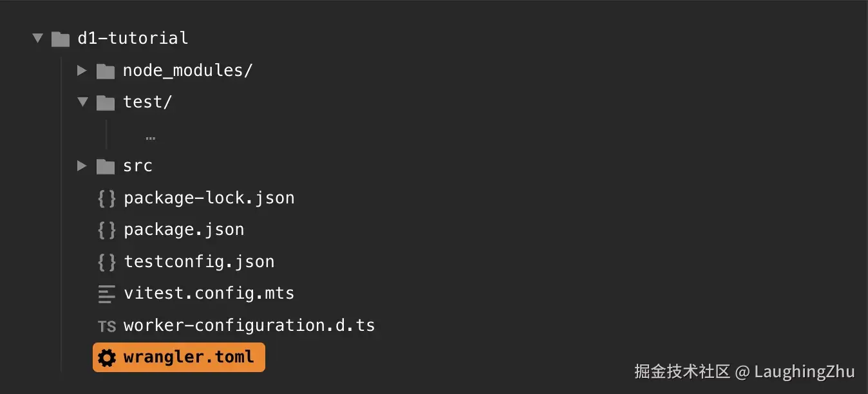The height and width of the screenshot is (394, 868).
Task: Click the TS icon for worker-configuration.d.ts
Action: tap(107, 326)
